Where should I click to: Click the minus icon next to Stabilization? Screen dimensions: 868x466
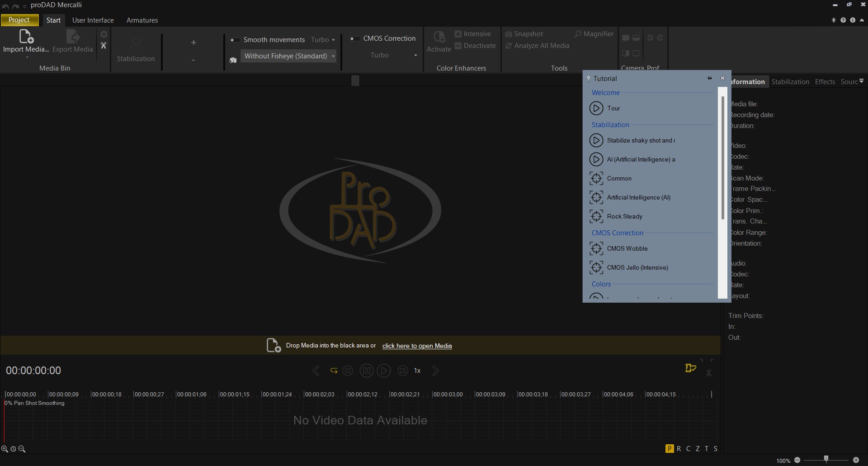(193, 60)
